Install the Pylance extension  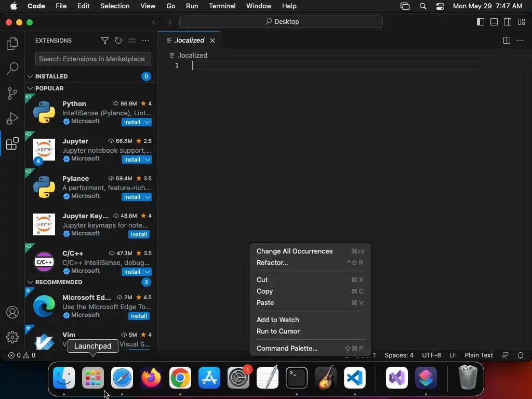pos(132,197)
